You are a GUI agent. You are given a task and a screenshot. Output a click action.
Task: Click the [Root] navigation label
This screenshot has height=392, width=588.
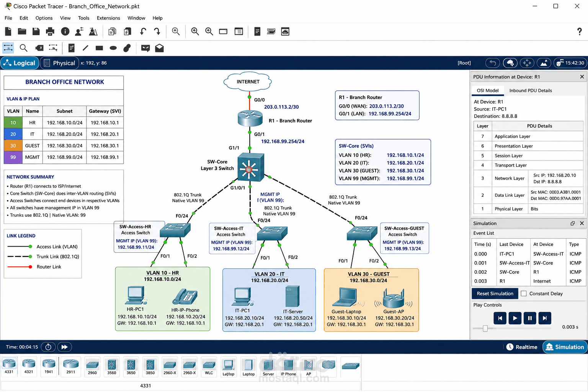[x=464, y=63]
